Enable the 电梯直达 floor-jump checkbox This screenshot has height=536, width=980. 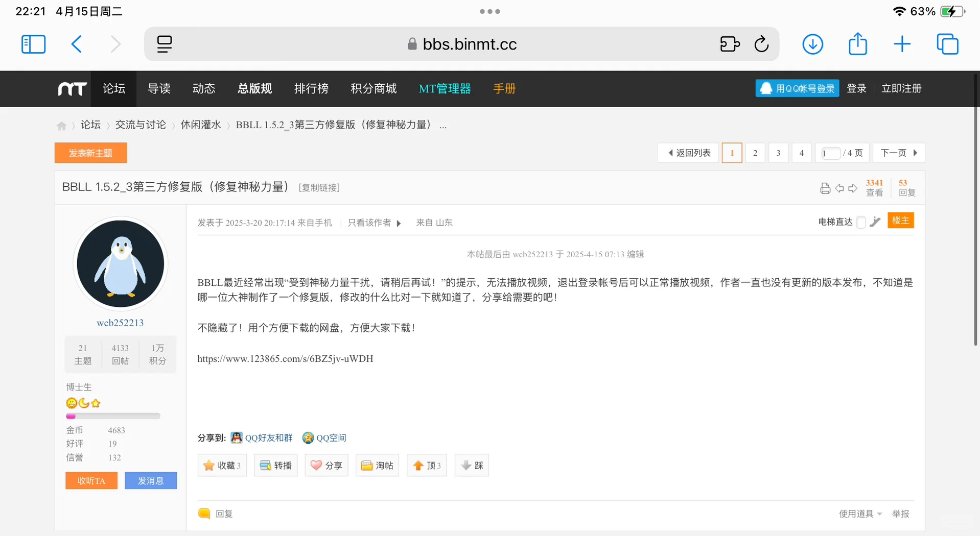click(x=860, y=222)
